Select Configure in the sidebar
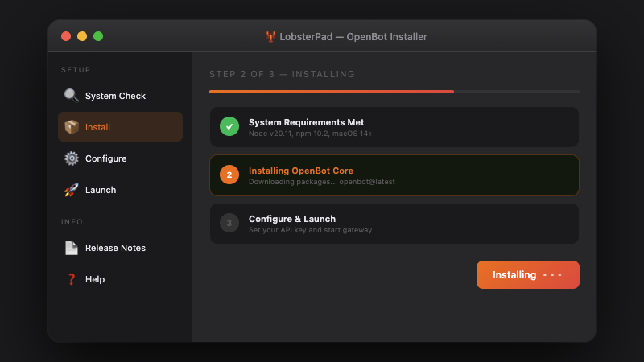The image size is (644, 362). click(105, 158)
